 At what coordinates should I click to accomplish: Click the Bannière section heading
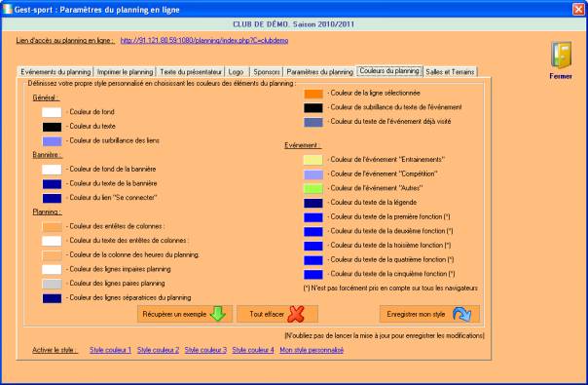click(47, 155)
